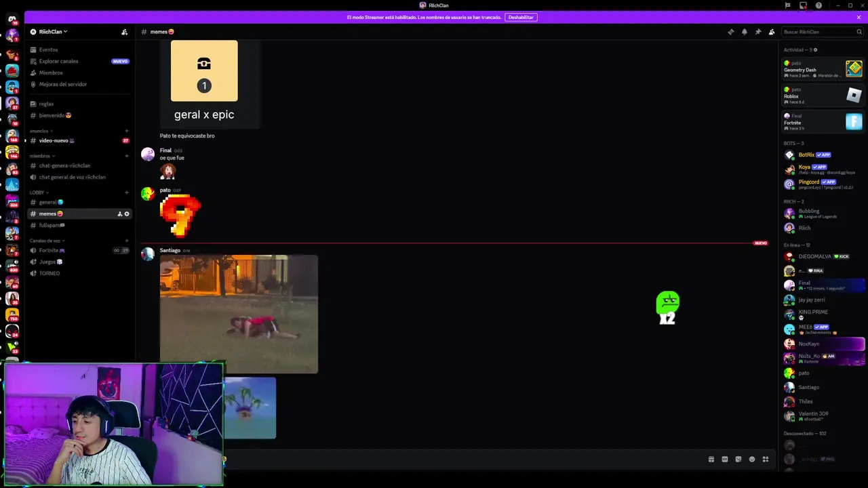Open the inbox flag icon in title bar
The image size is (868, 488).
pyautogui.click(x=787, y=5)
